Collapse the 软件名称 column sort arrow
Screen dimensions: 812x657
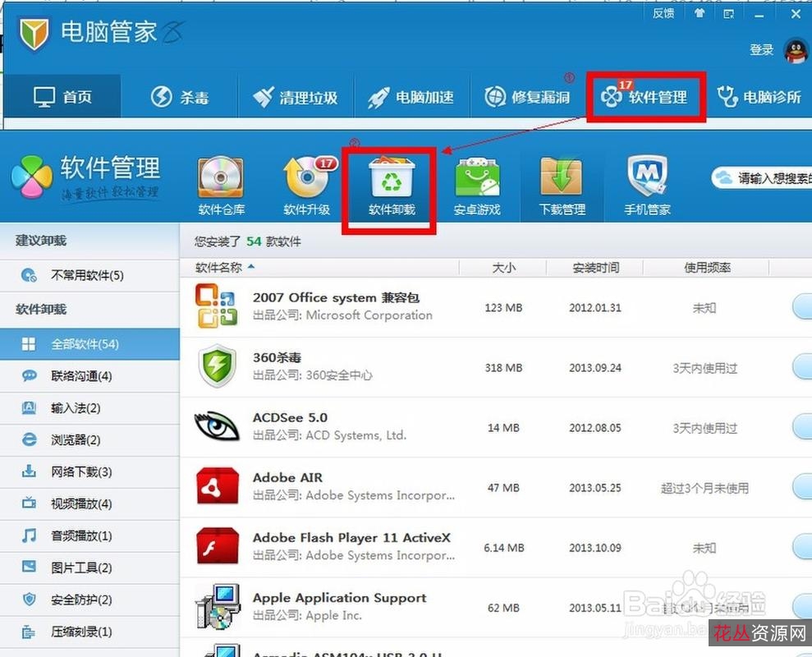pyautogui.click(x=251, y=267)
